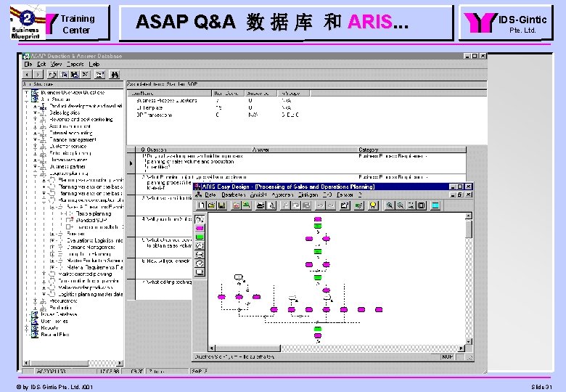Select circular clock symbol in ARIS palette
This screenshot has width=566, height=392.
200,264
